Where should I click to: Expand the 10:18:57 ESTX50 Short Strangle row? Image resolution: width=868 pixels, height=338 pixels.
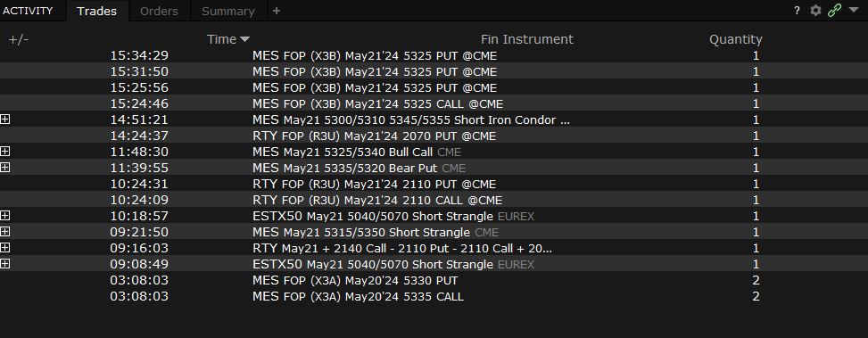click(5, 216)
